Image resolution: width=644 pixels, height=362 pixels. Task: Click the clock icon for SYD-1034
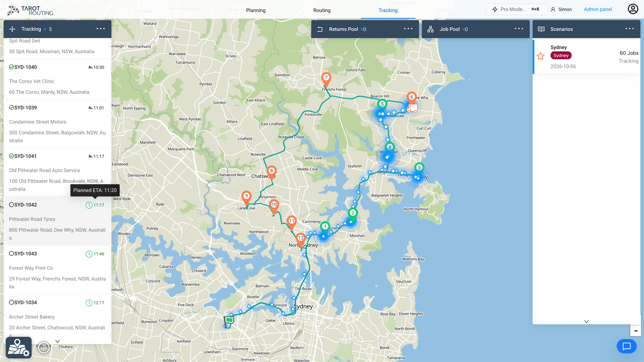click(x=89, y=303)
